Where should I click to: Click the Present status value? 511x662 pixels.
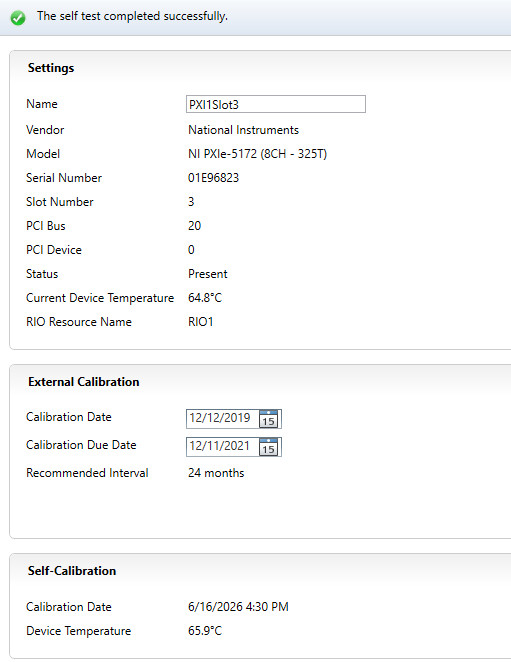208,274
